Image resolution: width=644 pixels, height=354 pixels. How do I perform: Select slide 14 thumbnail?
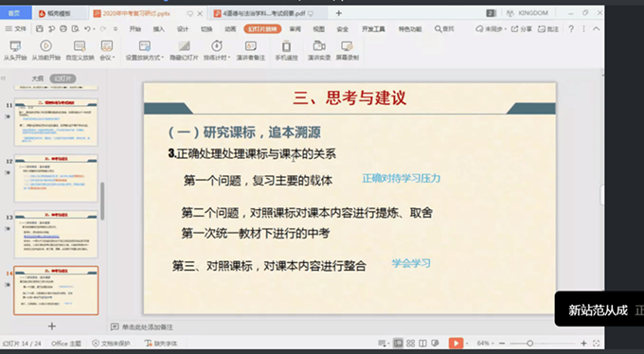click(x=56, y=291)
